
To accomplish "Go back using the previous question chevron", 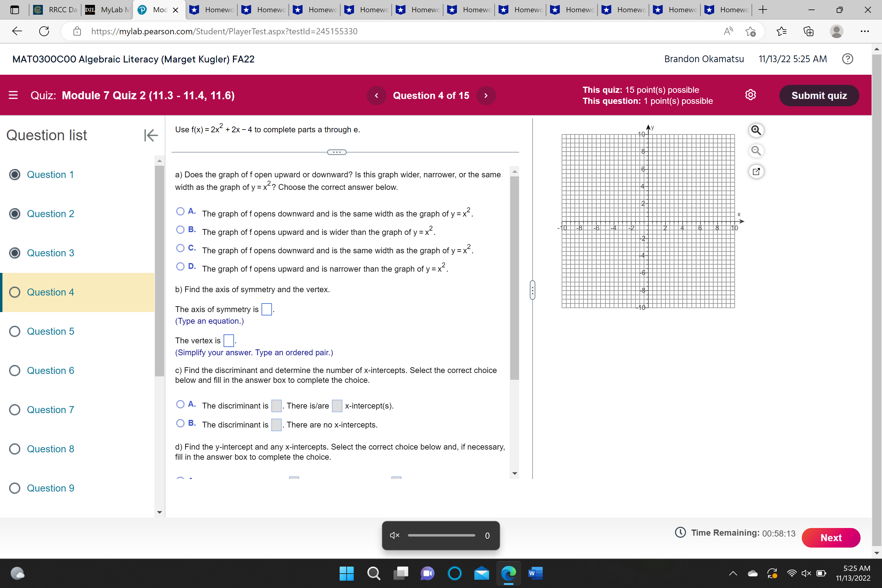I will click(376, 95).
